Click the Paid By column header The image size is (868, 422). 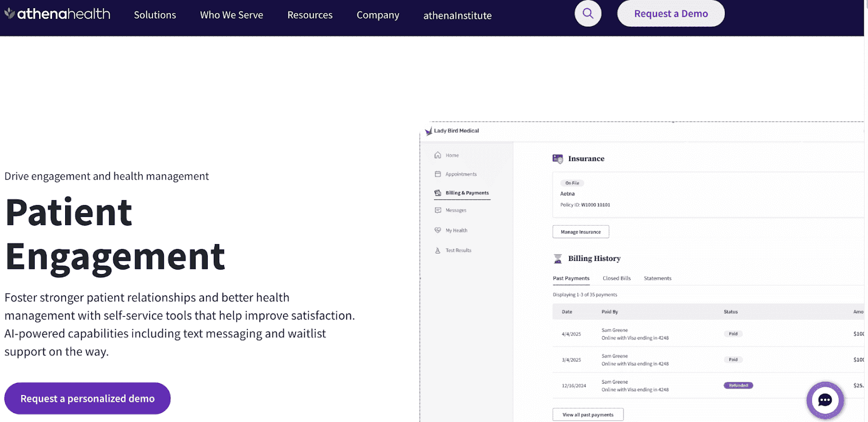tap(610, 312)
